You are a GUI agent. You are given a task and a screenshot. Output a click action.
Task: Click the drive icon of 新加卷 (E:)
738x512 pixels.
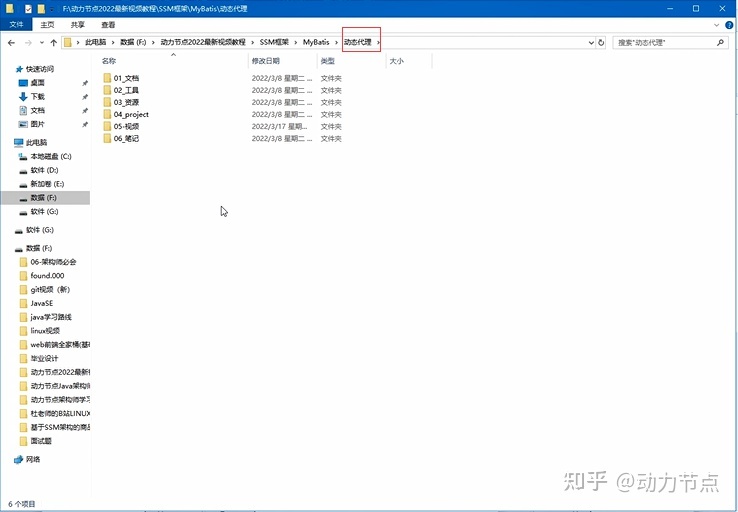tap(23, 184)
